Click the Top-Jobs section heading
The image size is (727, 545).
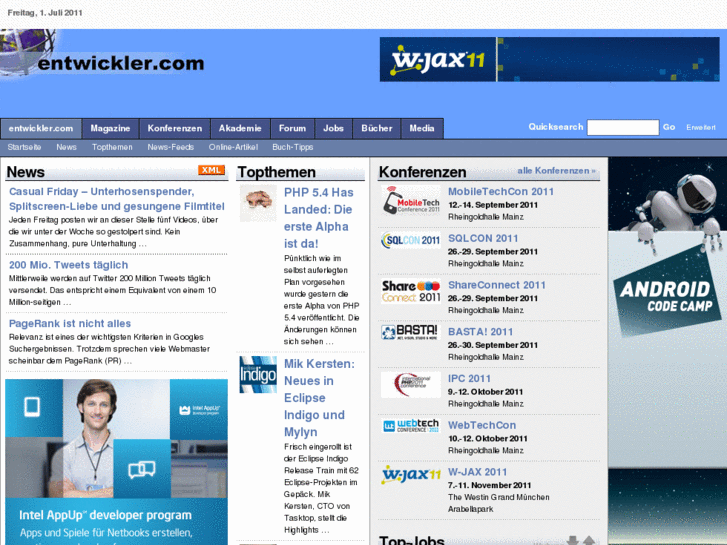(412, 540)
